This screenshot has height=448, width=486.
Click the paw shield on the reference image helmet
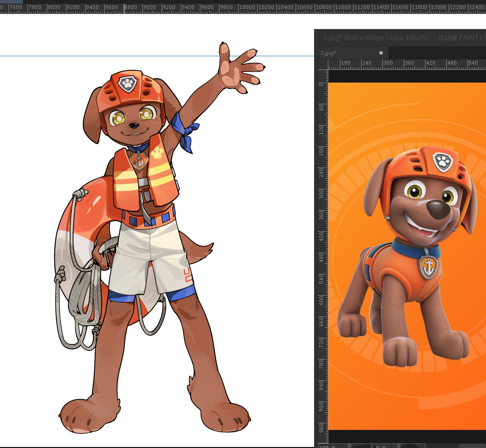443,162
